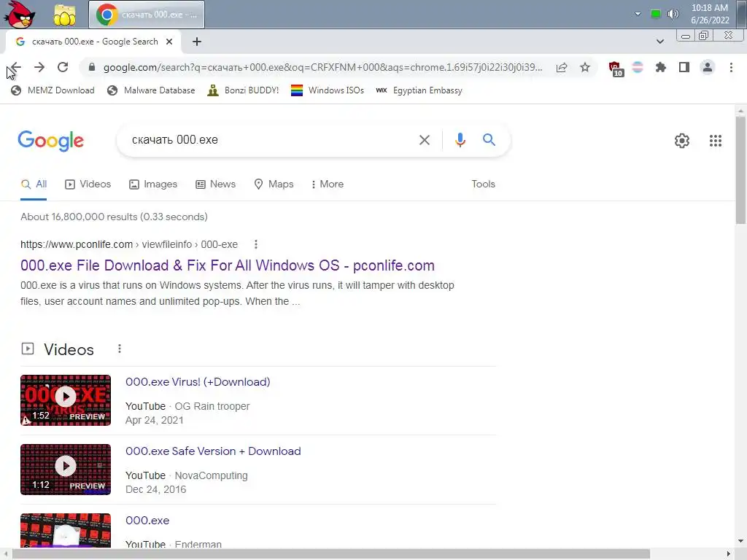This screenshot has width=747, height=560.
Task: Go forward with the forward arrow
Action: coord(39,67)
